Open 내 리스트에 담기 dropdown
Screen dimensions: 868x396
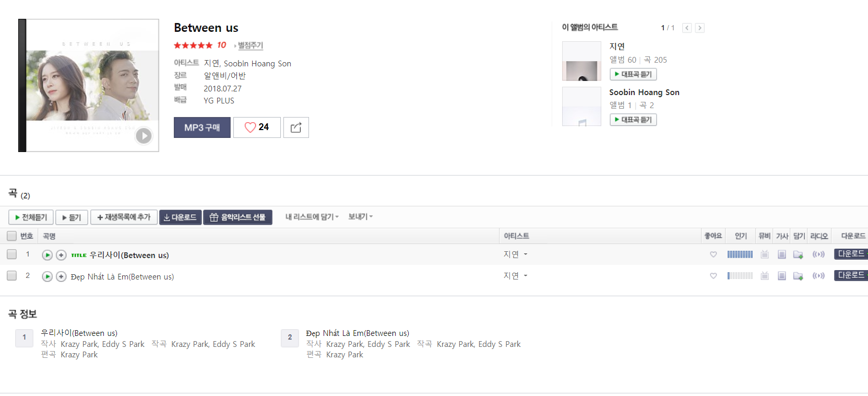click(312, 217)
